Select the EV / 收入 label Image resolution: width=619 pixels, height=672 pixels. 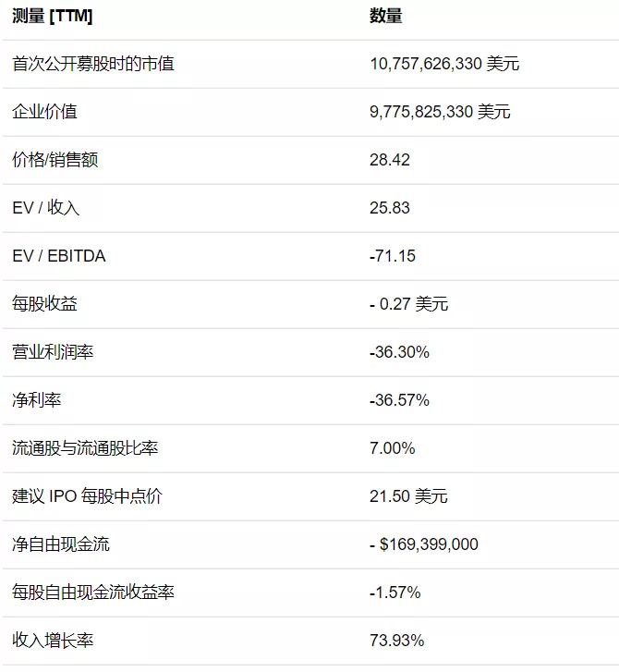46,208
